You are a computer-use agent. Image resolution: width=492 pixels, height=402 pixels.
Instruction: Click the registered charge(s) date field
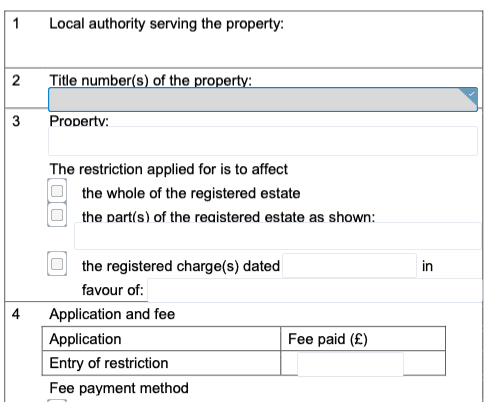pyautogui.click(x=350, y=266)
